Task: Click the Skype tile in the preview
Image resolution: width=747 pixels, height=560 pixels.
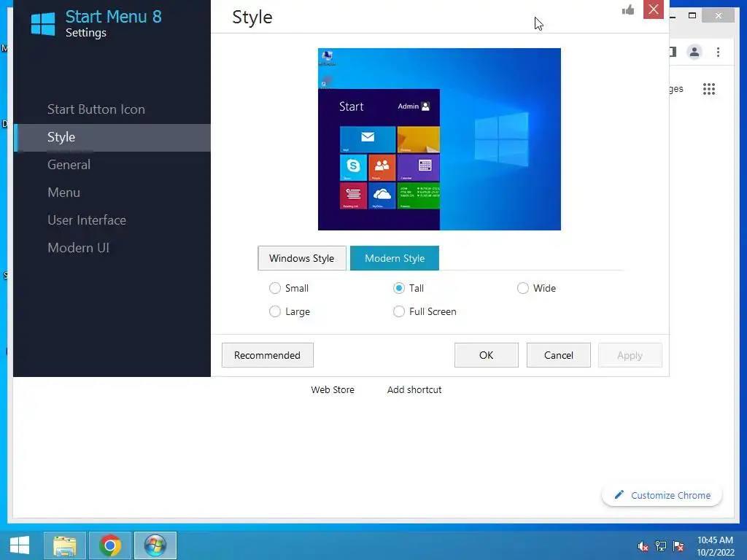Action: [353, 167]
